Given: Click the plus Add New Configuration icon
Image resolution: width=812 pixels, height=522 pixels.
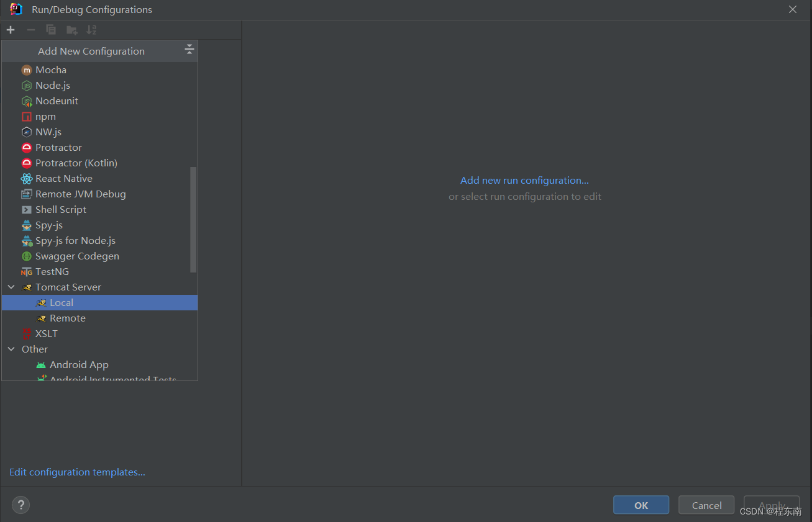Looking at the screenshot, I should tap(11, 30).
